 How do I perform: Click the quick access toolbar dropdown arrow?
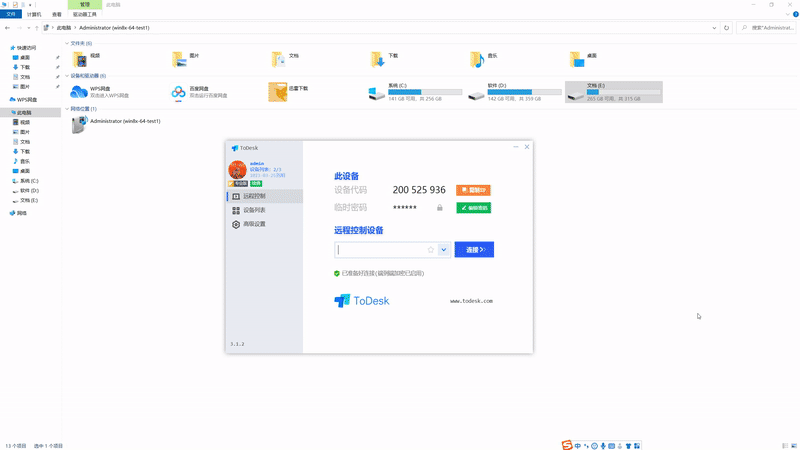tap(30, 5)
